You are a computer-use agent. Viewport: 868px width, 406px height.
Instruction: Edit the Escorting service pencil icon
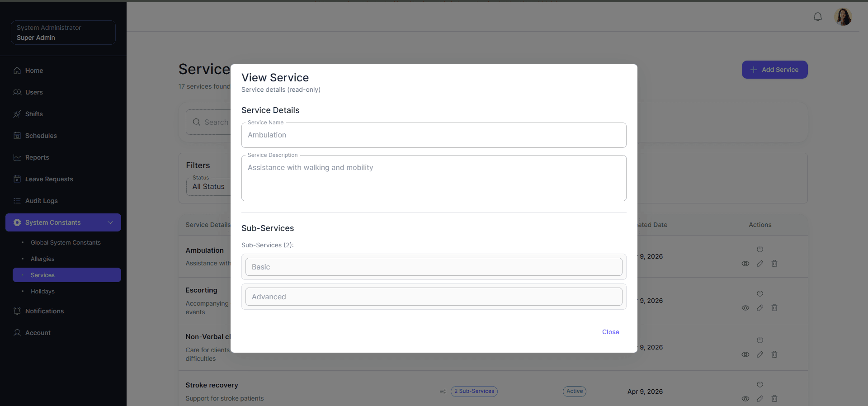760,308
